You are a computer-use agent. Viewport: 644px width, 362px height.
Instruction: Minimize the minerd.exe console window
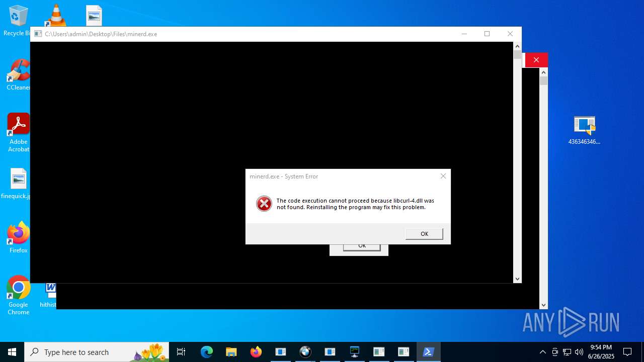click(464, 34)
